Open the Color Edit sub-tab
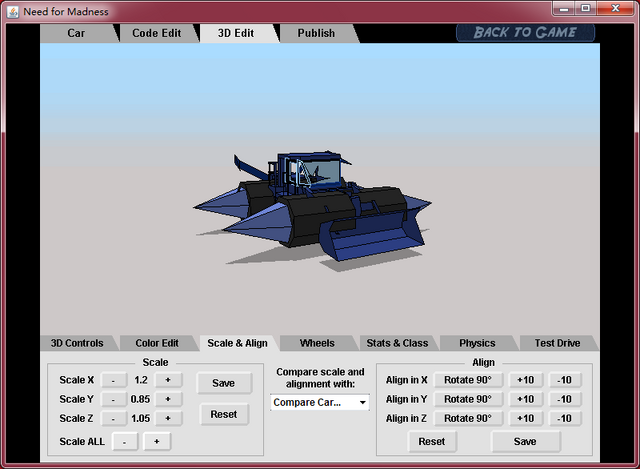The width and height of the screenshot is (640, 469). [x=157, y=343]
